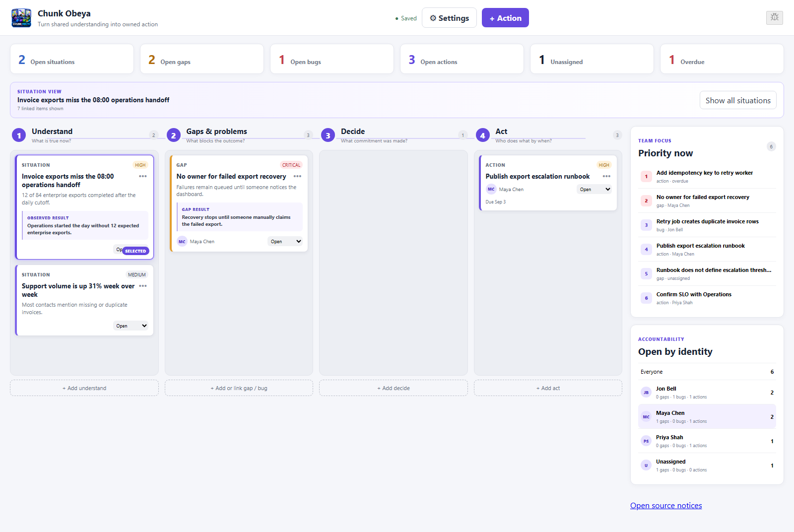
Task: Select the Support volume situation card title
Action: click(x=78, y=290)
